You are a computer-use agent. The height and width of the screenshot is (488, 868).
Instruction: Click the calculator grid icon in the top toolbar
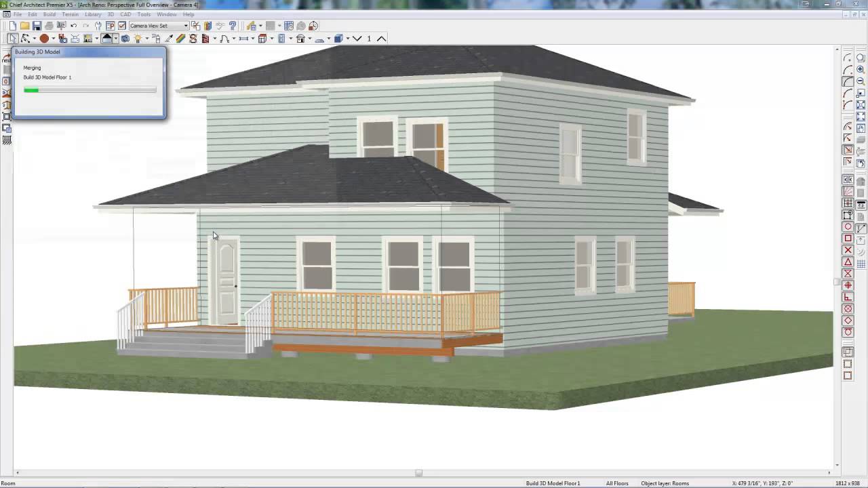[x=289, y=26]
